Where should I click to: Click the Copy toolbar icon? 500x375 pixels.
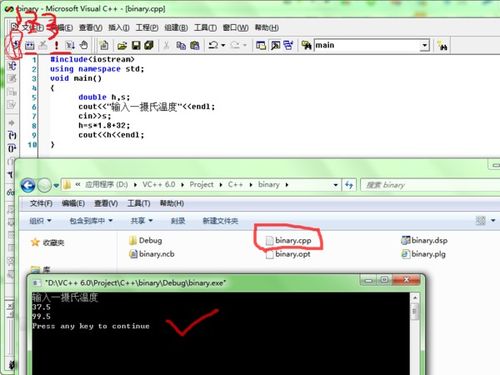181,45
